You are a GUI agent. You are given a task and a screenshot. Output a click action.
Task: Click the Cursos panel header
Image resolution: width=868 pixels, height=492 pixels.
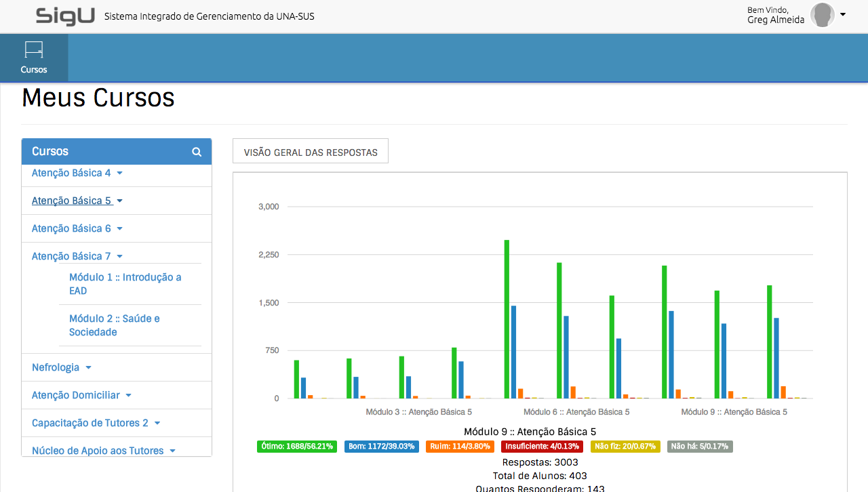coord(117,152)
